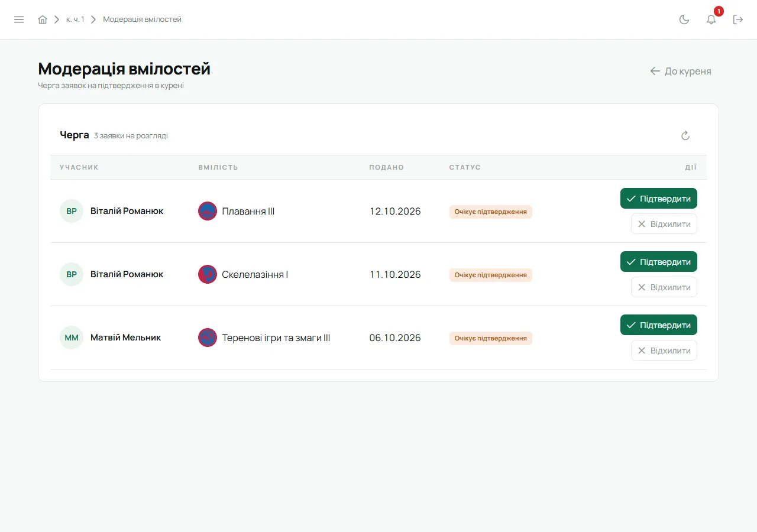Reject the Скелелазіння I request
Screen dimensions: 757x532
click(664, 287)
